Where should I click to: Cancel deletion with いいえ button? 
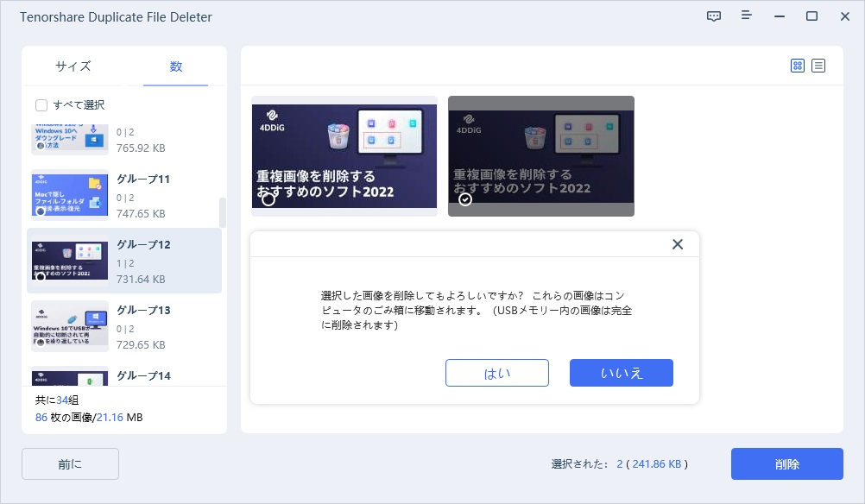(x=622, y=374)
